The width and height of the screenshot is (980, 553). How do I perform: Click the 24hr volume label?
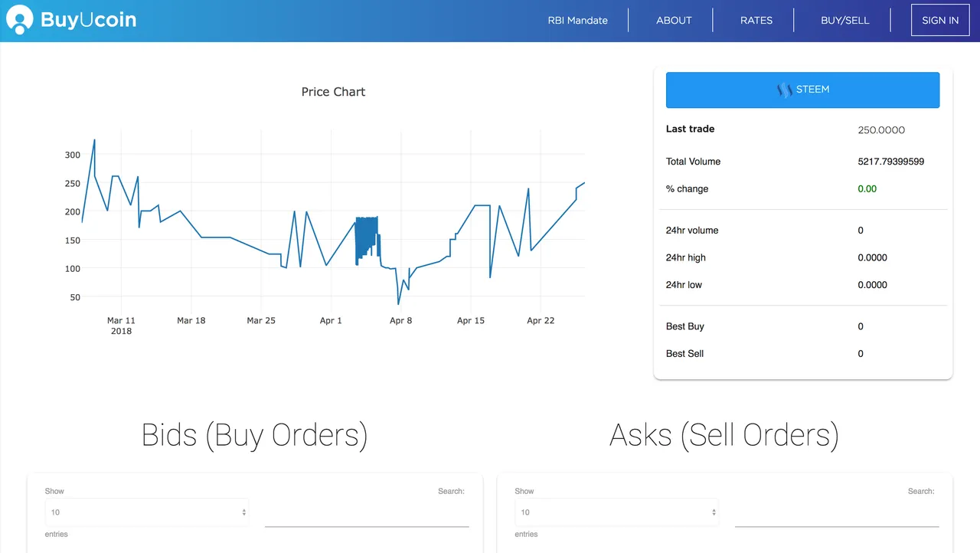click(692, 231)
